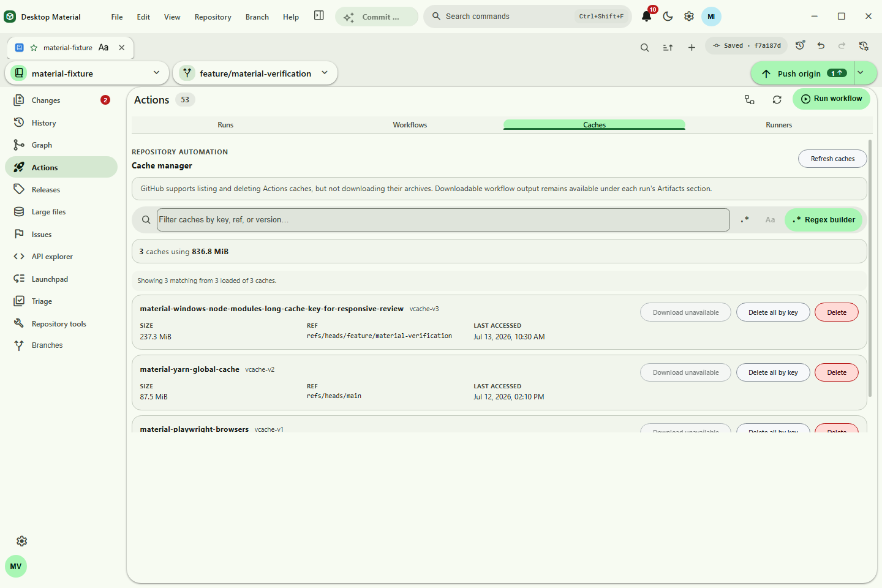Close the material-fixture tab
882x588 pixels.
pos(122,48)
